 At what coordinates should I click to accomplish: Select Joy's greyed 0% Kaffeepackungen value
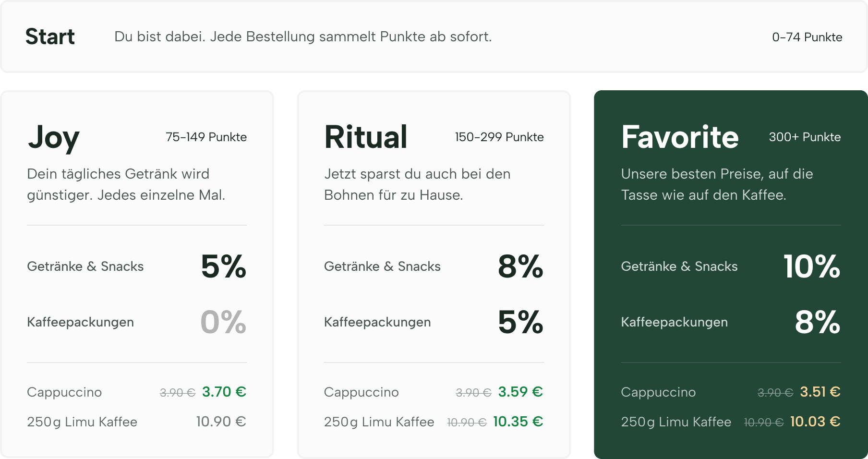[223, 322]
